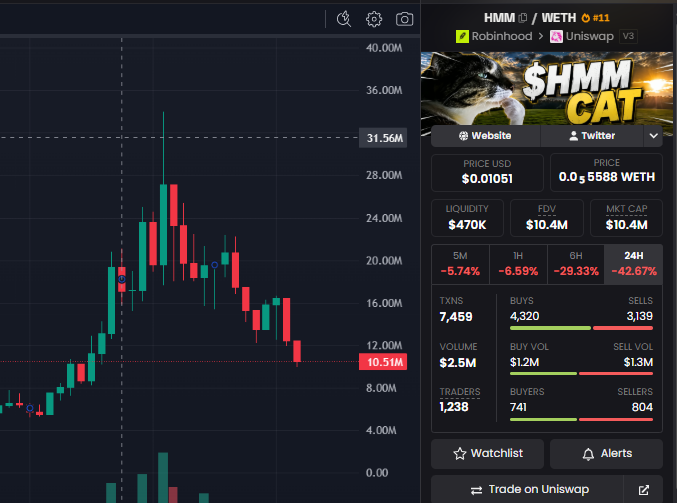
Task: Click the TXNS value 7,459
Action: click(456, 317)
